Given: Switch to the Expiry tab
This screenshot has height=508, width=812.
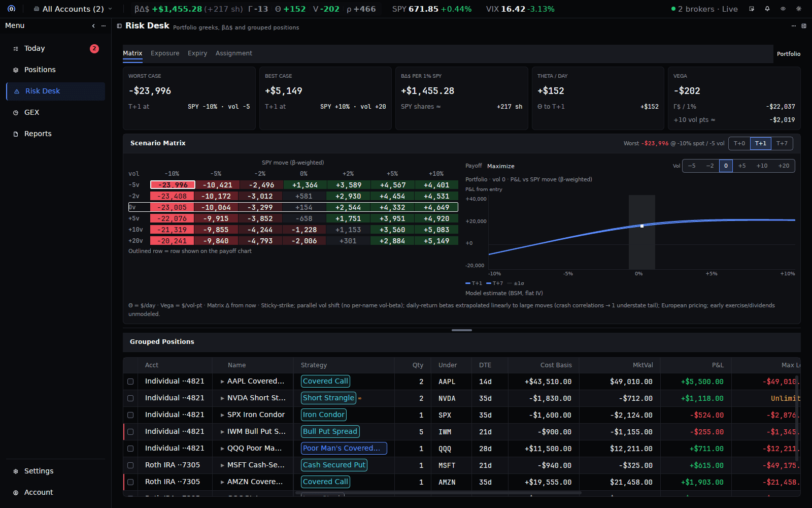Looking at the screenshot, I should click(197, 53).
